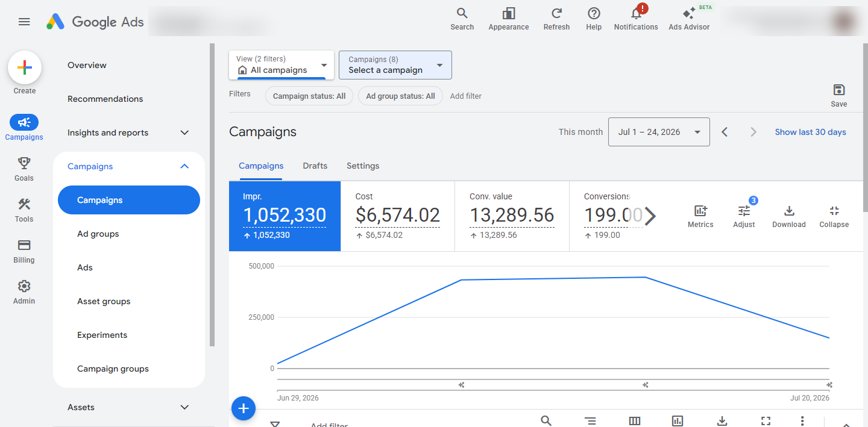The height and width of the screenshot is (427, 868).
Task: Open the Search tool in header
Action: coord(462,19)
